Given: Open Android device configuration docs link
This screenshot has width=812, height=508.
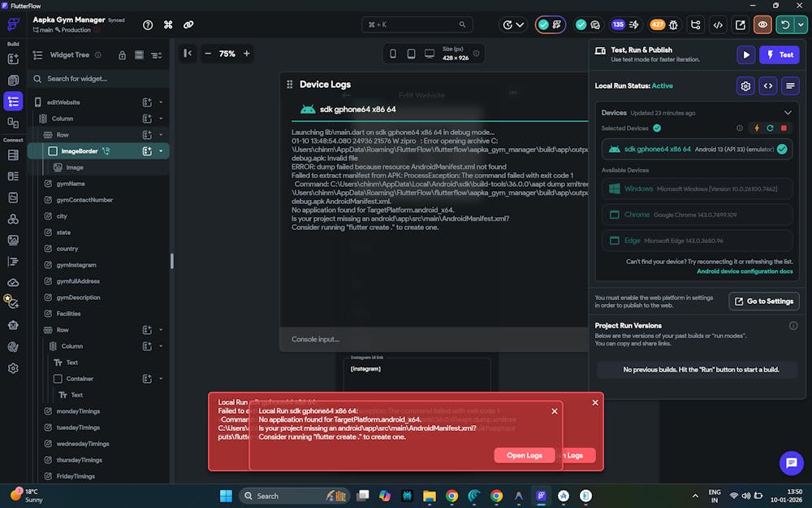Looking at the screenshot, I should [x=745, y=271].
